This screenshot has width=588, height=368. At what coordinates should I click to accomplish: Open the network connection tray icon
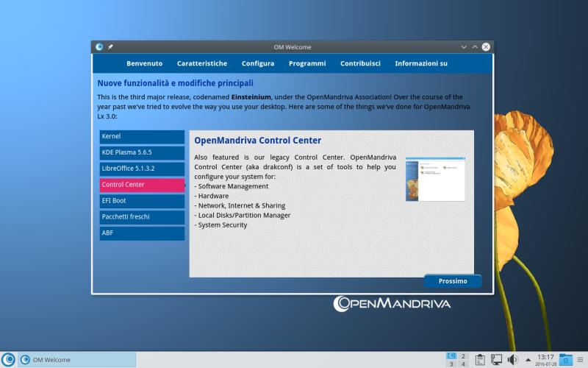[x=496, y=359]
